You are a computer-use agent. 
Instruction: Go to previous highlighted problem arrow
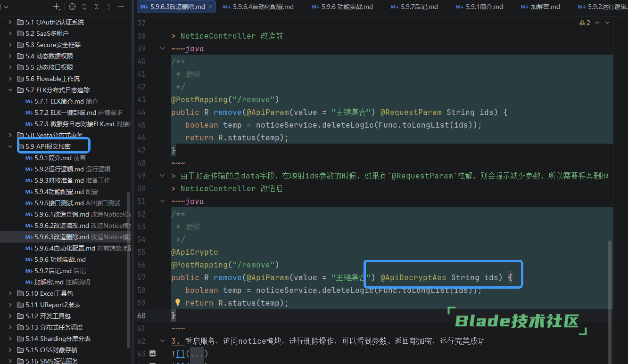597,23
